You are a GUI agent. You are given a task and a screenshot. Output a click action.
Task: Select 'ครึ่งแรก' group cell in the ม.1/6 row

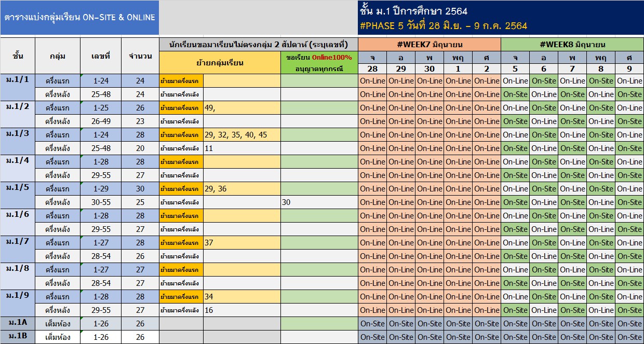(x=58, y=216)
